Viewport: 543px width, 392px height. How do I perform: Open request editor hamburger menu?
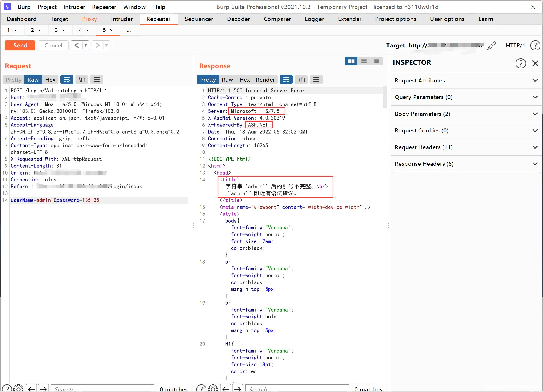coord(97,80)
